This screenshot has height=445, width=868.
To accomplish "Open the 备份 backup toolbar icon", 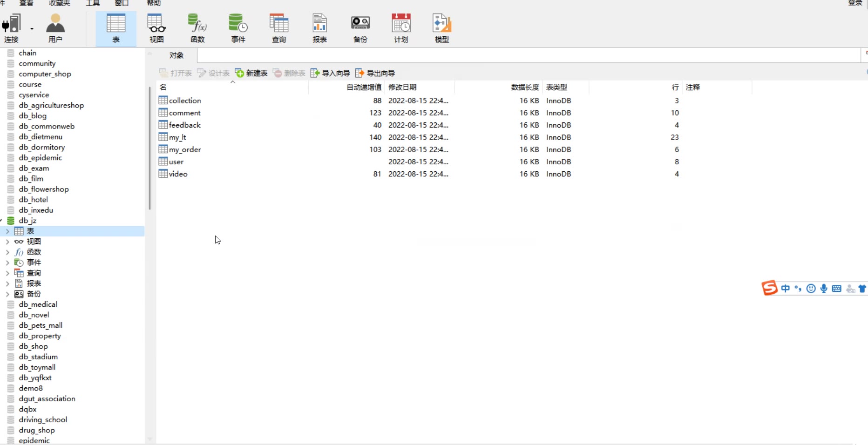I will point(360,28).
